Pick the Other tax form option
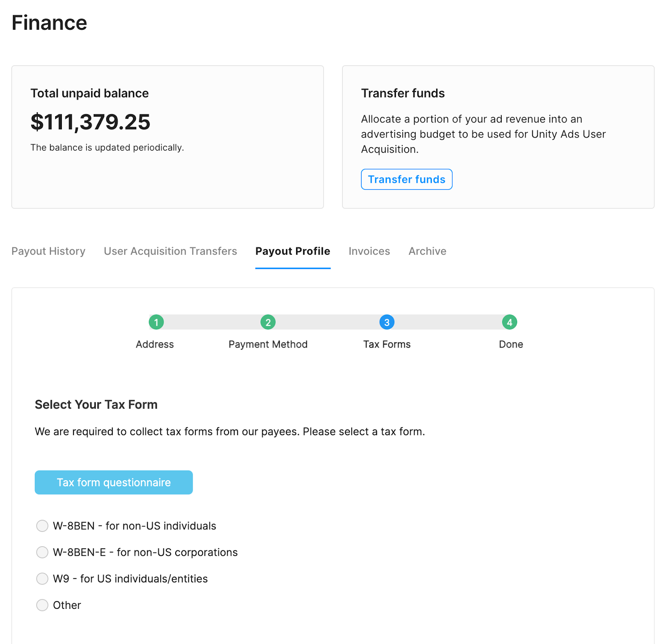Screen dimensions: 669x644 click(42, 605)
